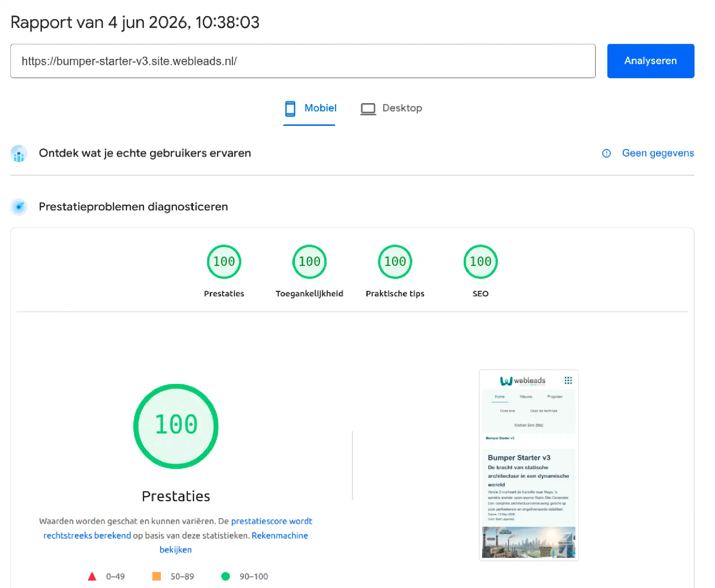Click the mobile phone icon in tabs

[x=290, y=108]
